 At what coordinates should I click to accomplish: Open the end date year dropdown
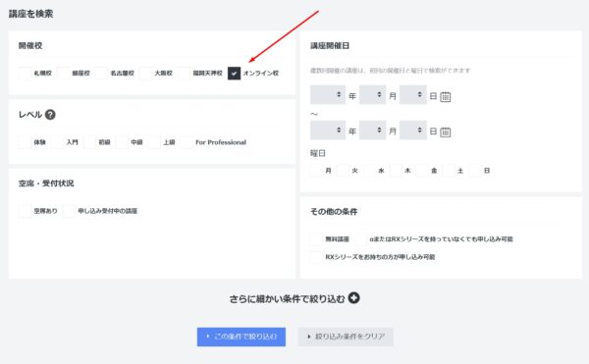pos(328,130)
